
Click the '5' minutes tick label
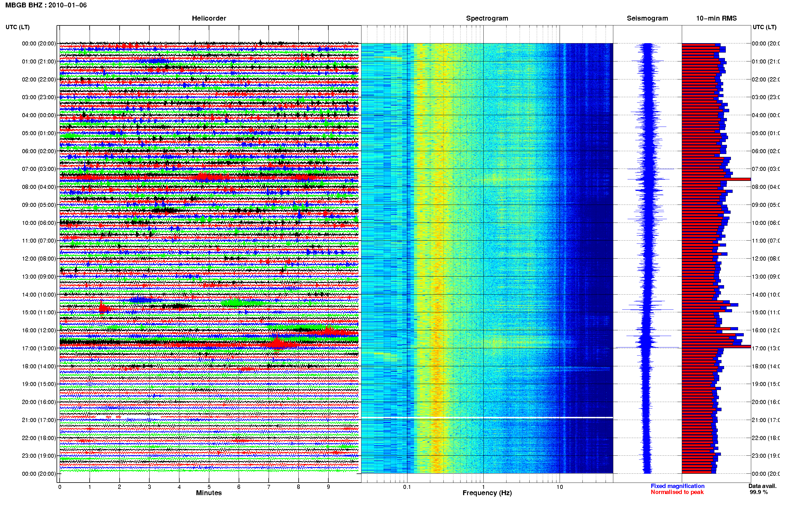(x=209, y=487)
